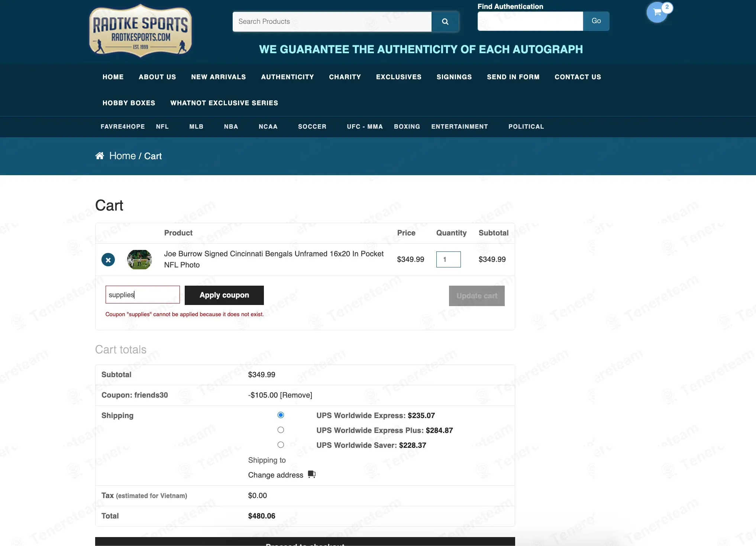Open the UFC - MMA category
The width and height of the screenshot is (756, 546).
[x=365, y=126]
